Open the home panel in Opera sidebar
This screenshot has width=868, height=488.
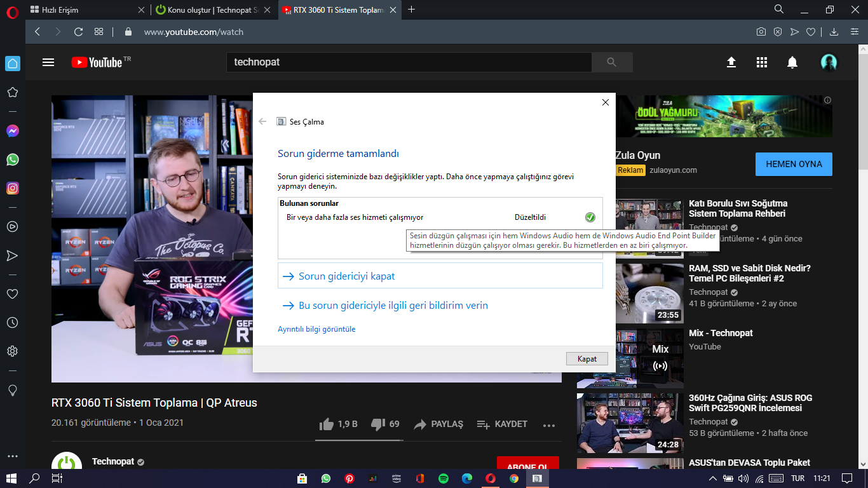pyautogui.click(x=13, y=64)
